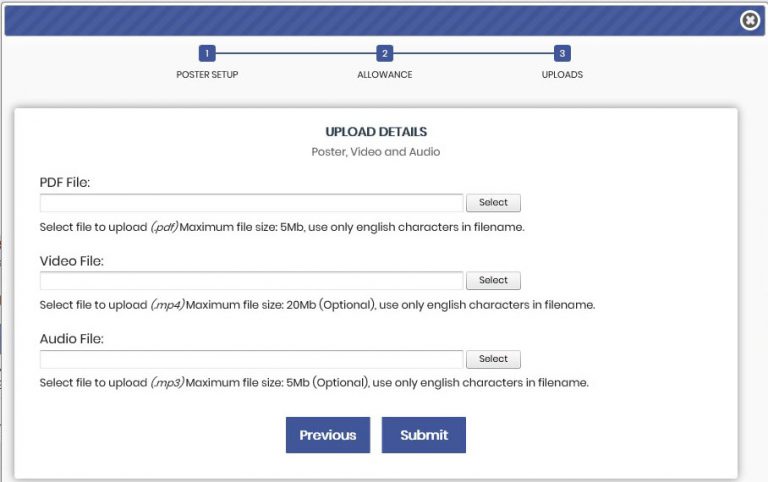The image size is (768, 482).
Task: Focus the Audio File path field
Action: [x=251, y=359]
